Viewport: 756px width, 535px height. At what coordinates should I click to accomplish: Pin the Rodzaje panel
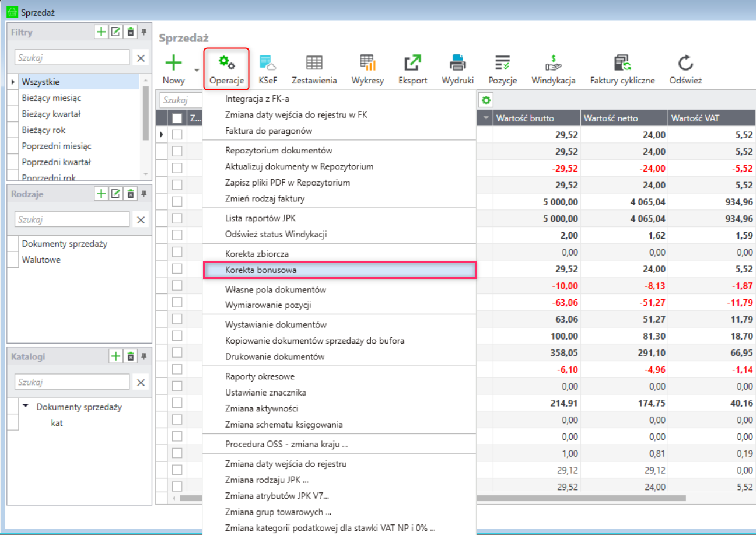click(144, 194)
